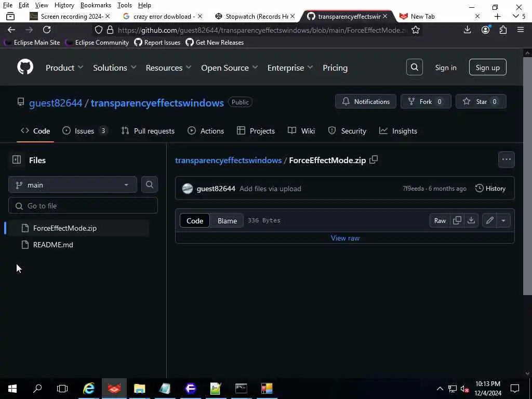Reload the current page
This screenshot has width=532, height=399.
(47, 30)
